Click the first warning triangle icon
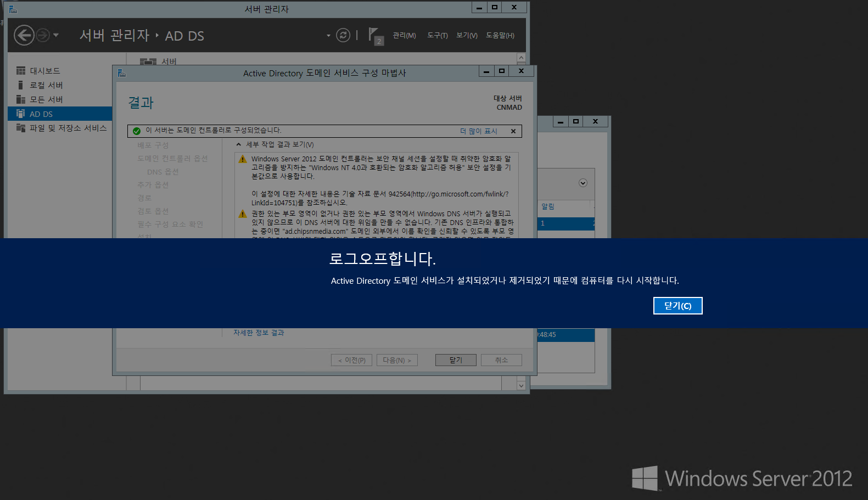Screen dimensions: 868x500 point(243,159)
